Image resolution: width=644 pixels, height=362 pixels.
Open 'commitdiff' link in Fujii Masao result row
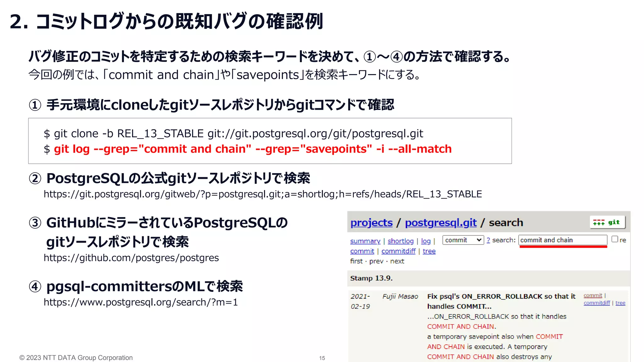(x=597, y=303)
